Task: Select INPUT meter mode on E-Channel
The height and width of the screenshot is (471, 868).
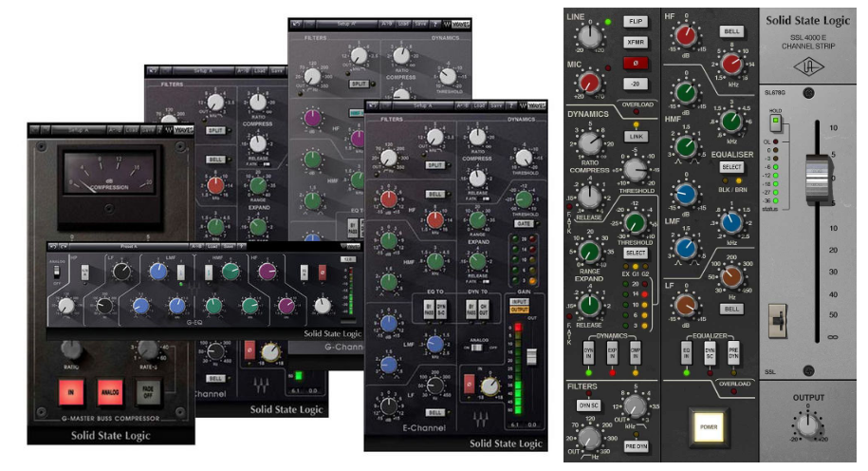Action: pos(519,301)
